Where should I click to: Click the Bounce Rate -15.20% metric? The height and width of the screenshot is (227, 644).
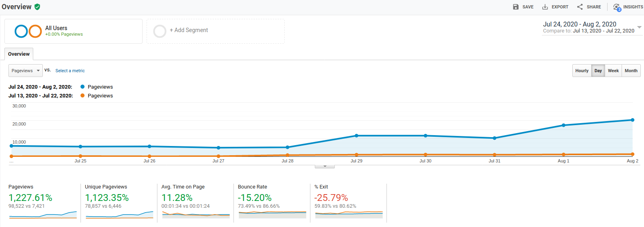[x=255, y=198]
